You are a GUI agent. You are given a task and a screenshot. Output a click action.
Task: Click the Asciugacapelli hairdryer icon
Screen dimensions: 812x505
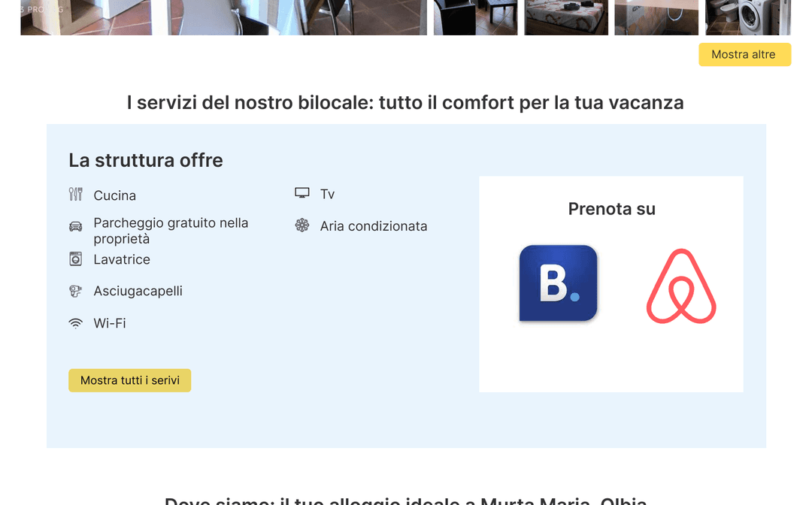[76, 291]
